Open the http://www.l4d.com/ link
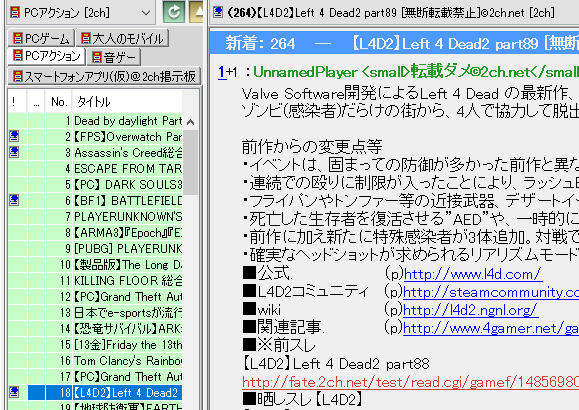This screenshot has height=410, width=579. coord(473,274)
